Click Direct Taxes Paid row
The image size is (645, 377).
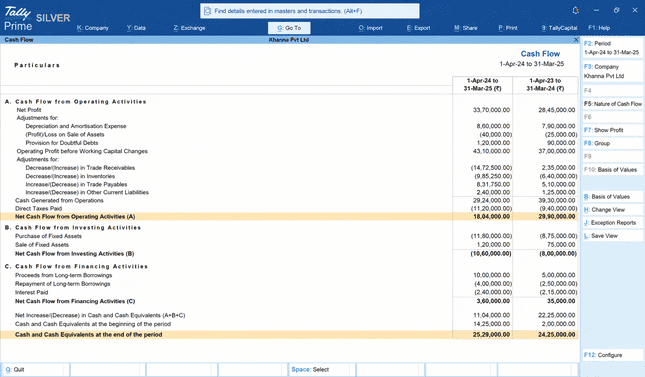coord(289,209)
